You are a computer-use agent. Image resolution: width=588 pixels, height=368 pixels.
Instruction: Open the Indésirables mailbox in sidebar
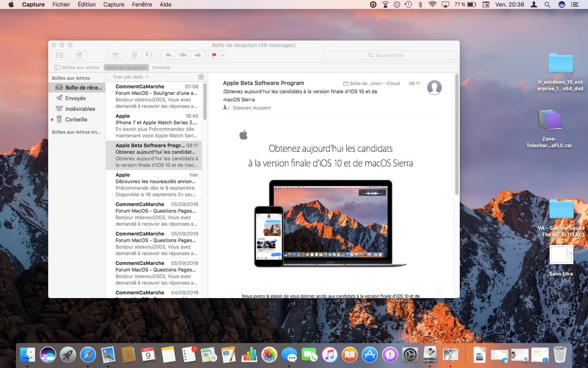pyautogui.click(x=77, y=109)
